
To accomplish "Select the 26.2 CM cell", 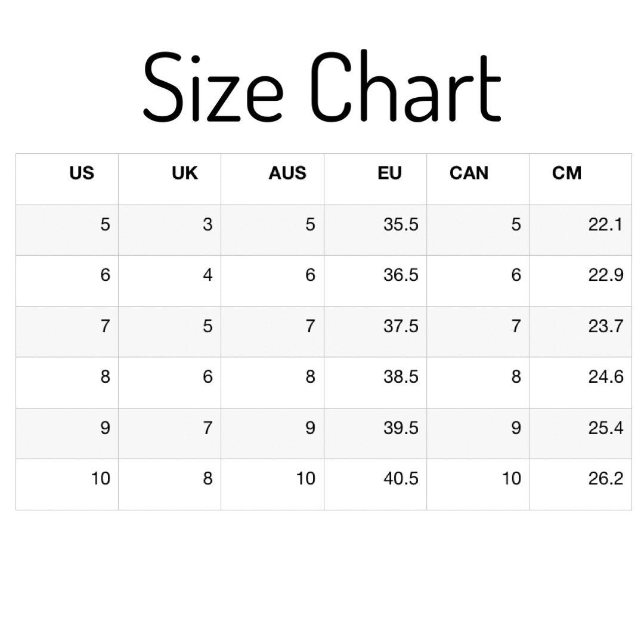I will (x=605, y=478).
